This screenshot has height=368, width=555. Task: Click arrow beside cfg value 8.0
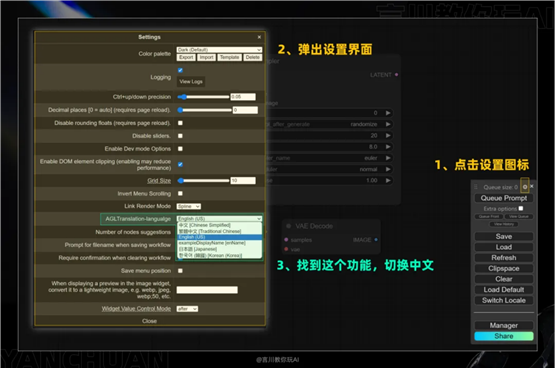pos(388,146)
